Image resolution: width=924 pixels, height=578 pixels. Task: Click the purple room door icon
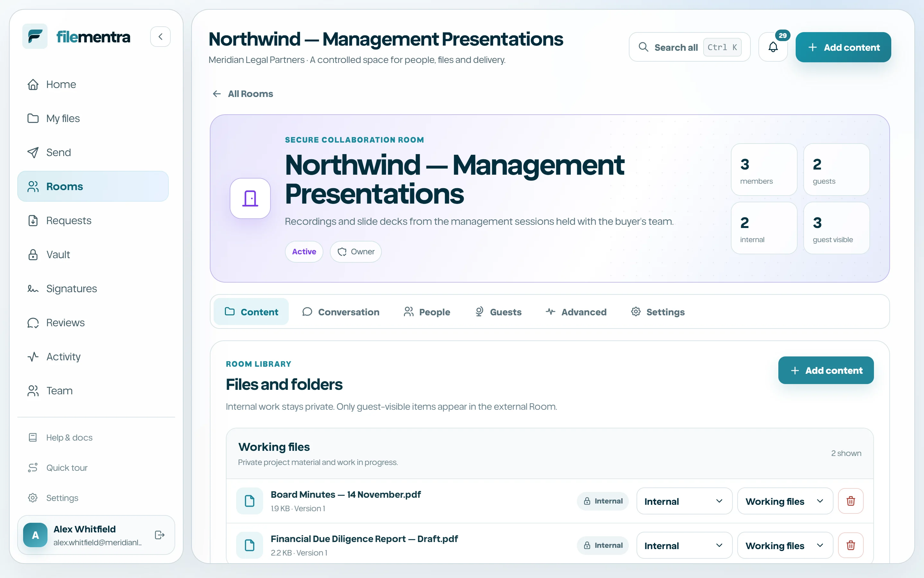tap(250, 198)
